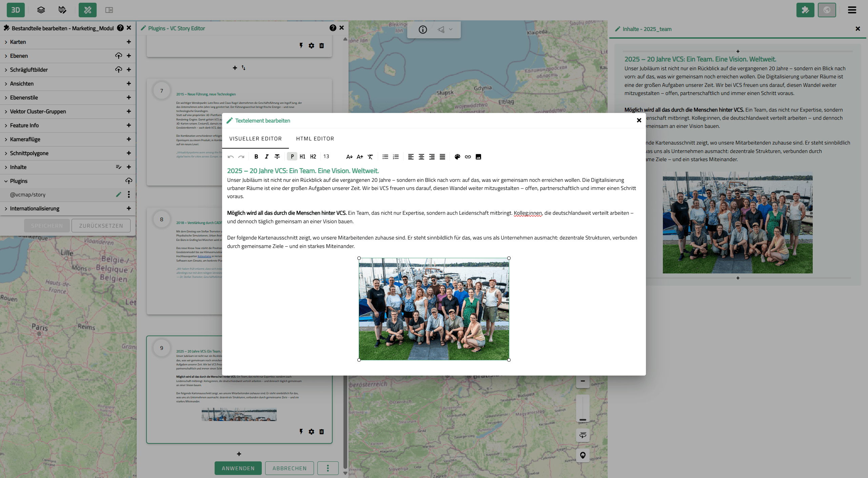Apply H2 heading format
The height and width of the screenshot is (478, 868).
coord(313,156)
